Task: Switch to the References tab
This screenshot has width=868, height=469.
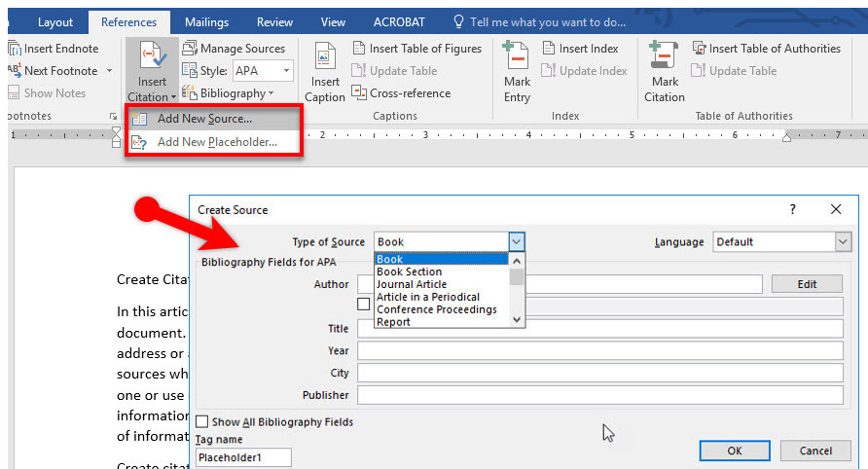Action: tap(128, 22)
